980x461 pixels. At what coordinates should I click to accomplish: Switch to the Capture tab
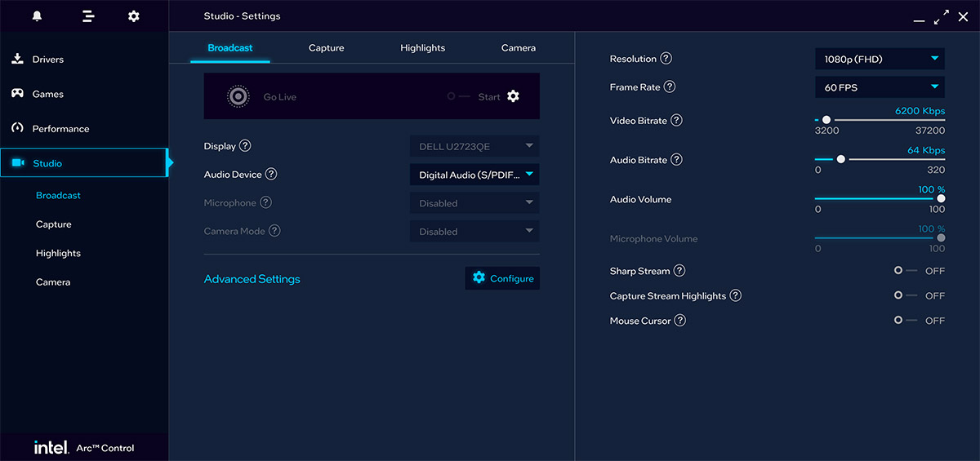pyautogui.click(x=326, y=48)
